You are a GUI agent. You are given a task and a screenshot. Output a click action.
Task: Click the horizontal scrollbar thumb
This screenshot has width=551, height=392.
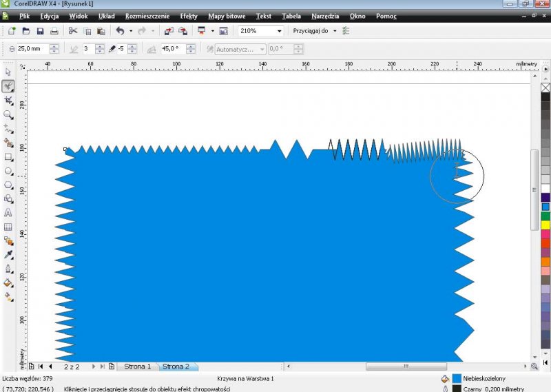point(406,367)
